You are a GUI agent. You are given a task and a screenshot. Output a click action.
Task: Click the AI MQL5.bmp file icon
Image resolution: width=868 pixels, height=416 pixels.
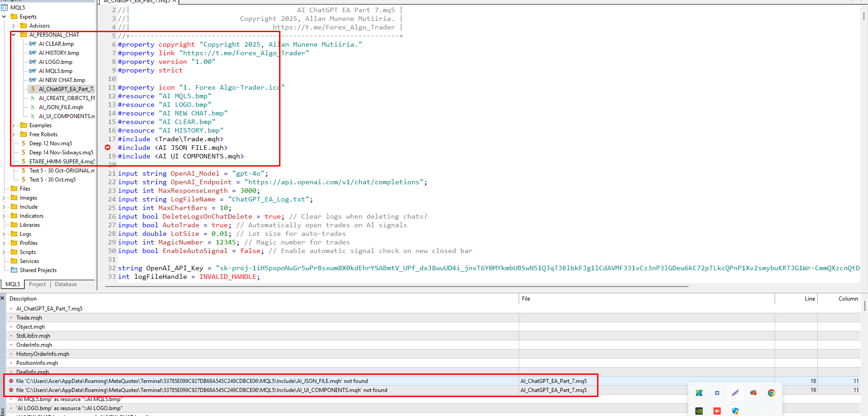pos(33,71)
